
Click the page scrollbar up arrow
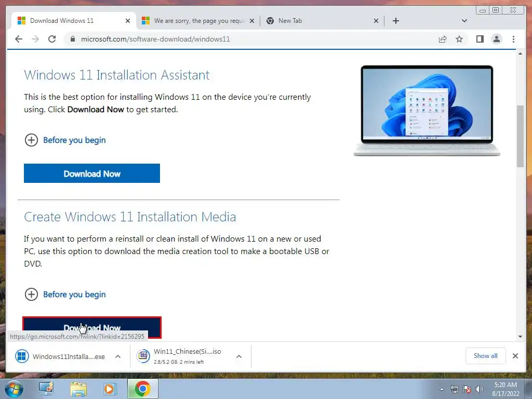point(520,54)
